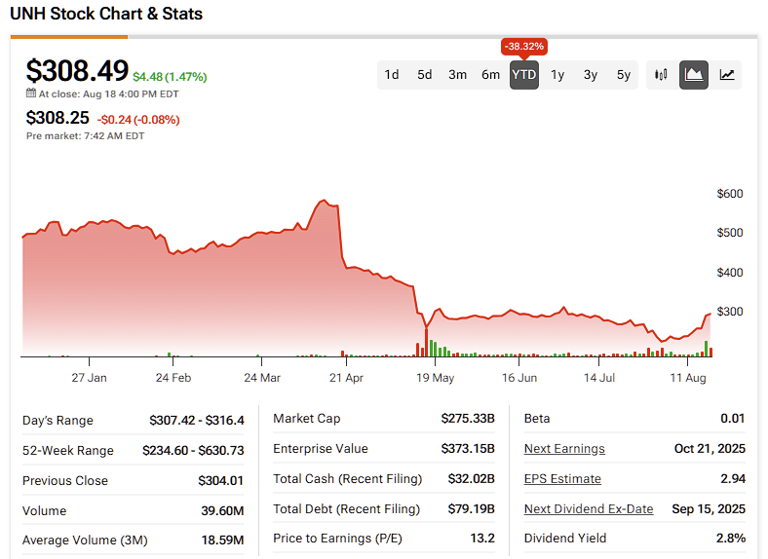Click the green volume bar near 11 Aug

coord(706,348)
